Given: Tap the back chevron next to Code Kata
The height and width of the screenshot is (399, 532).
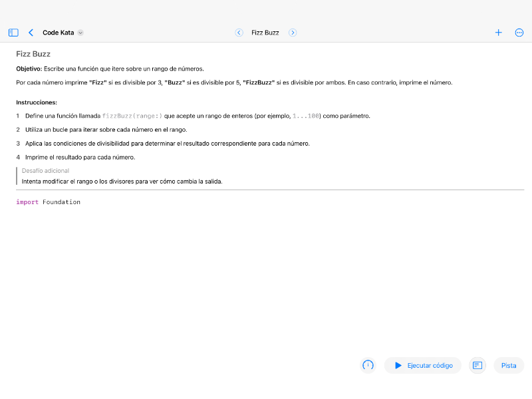Looking at the screenshot, I should click(x=30, y=32).
